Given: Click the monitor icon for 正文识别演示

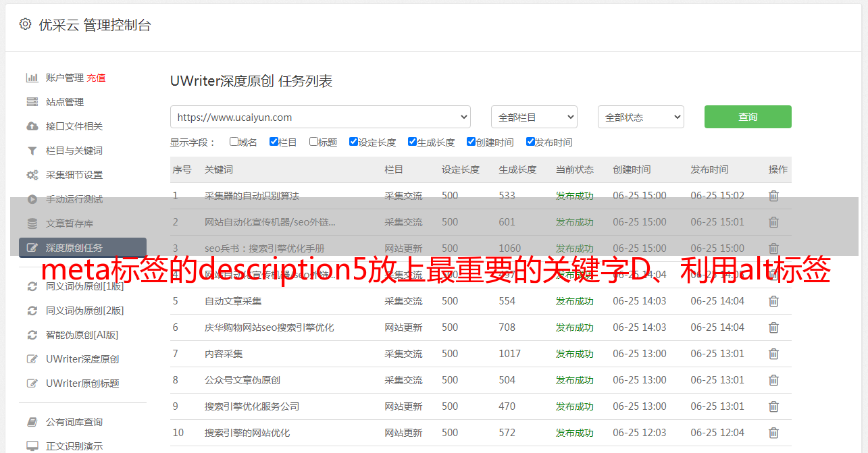Looking at the screenshot, I should point(32,446).
